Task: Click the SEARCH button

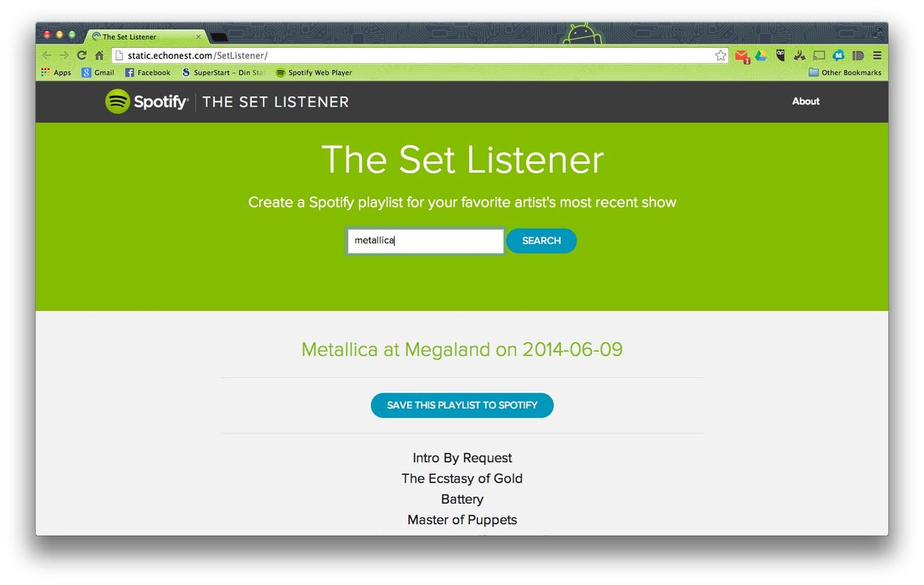Action: pos(541,241)
